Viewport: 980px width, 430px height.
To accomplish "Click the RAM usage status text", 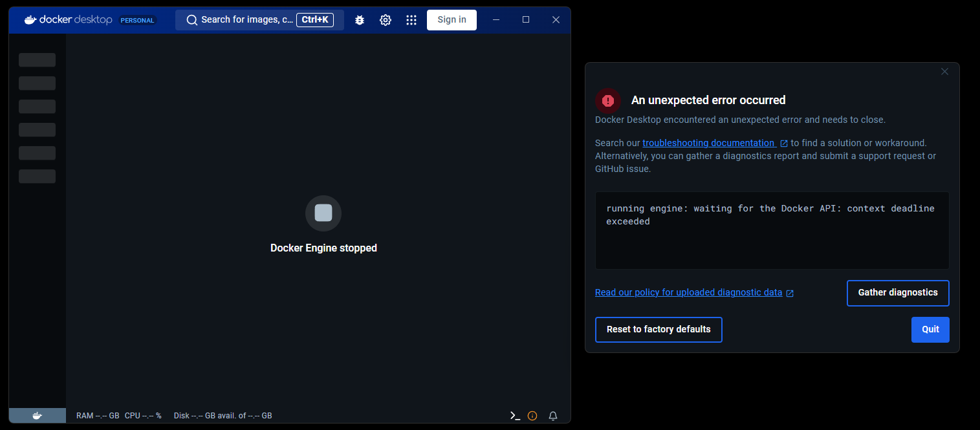I will click(x=98, y=416).
